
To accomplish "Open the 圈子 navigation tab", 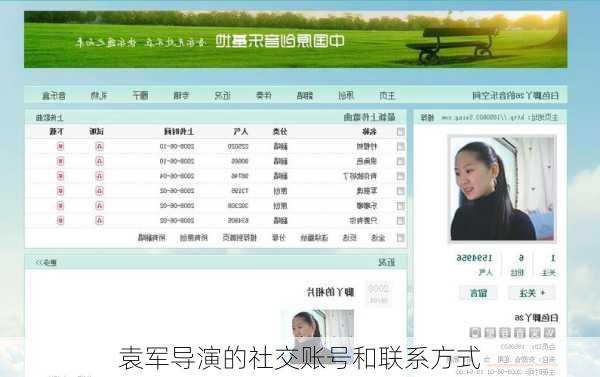I will click(x=140, y=95).
